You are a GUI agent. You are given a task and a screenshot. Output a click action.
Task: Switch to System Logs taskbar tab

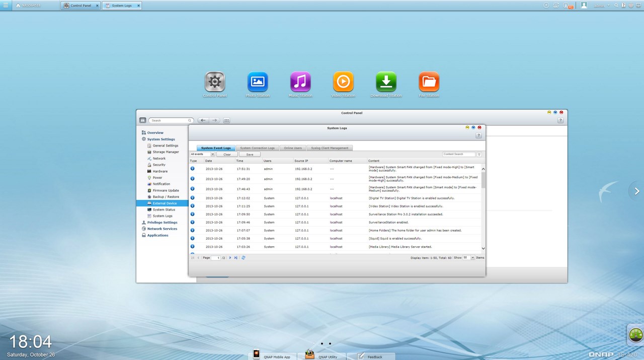(121, 6)
